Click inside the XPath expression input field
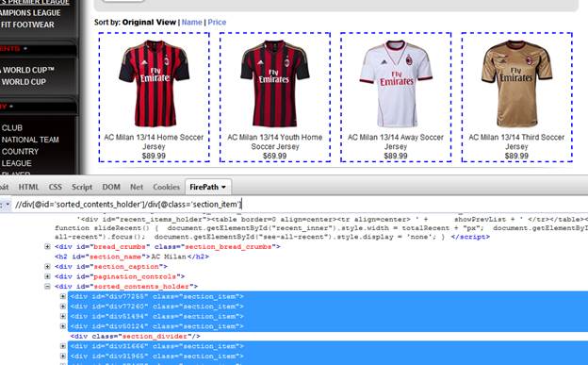Screen dimensions: 588x365 pyautogui.click(x=300, y=205)
